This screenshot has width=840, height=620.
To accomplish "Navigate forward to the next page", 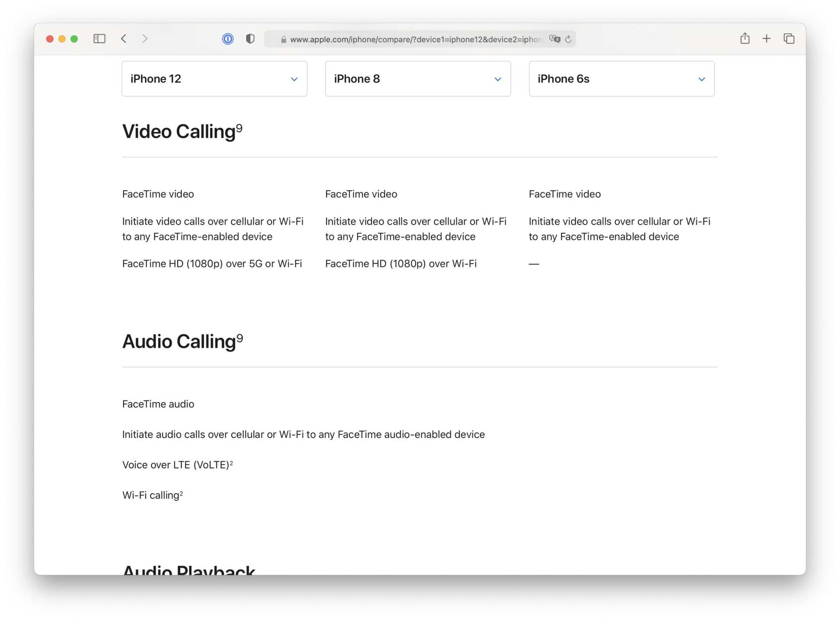I will [145, 38].
